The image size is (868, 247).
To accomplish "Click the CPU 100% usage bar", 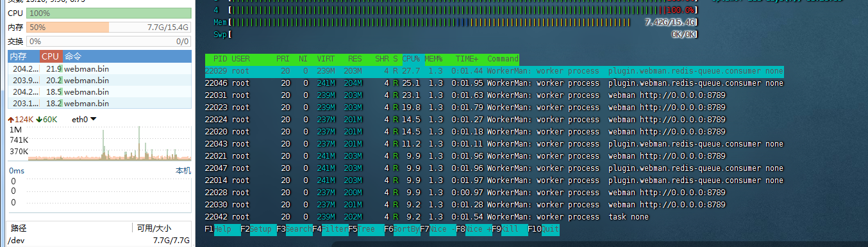I will (109, 13).
